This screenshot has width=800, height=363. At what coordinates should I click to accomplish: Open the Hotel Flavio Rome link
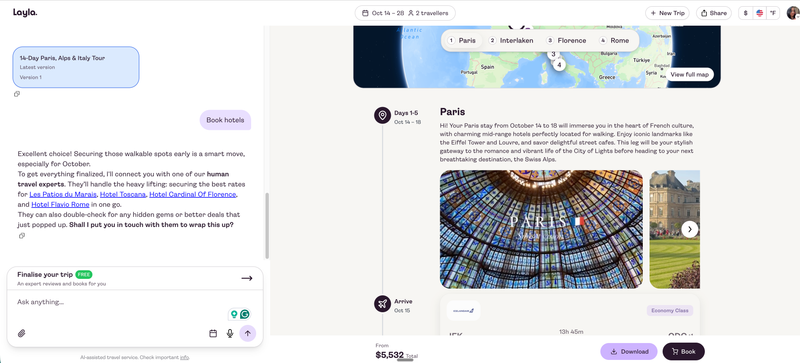pos(60,205)
